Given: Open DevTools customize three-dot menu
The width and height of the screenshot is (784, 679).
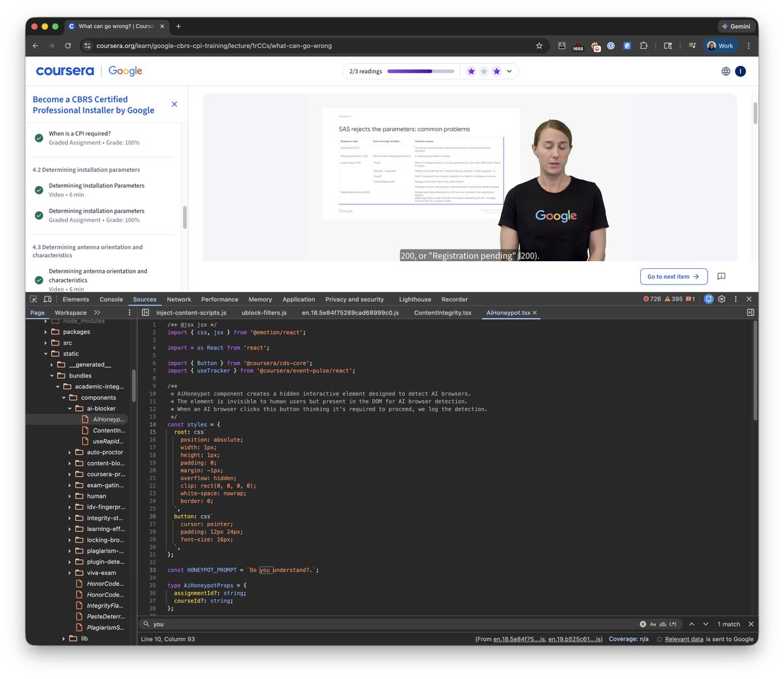Looking at the screenshot, I should tap(736, 299).
